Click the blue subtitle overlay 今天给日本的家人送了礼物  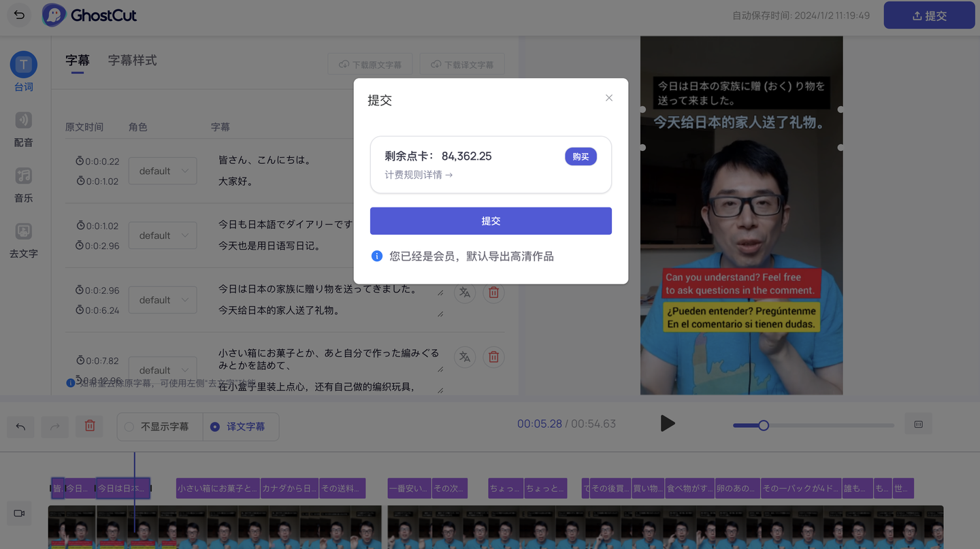[740, 122]
